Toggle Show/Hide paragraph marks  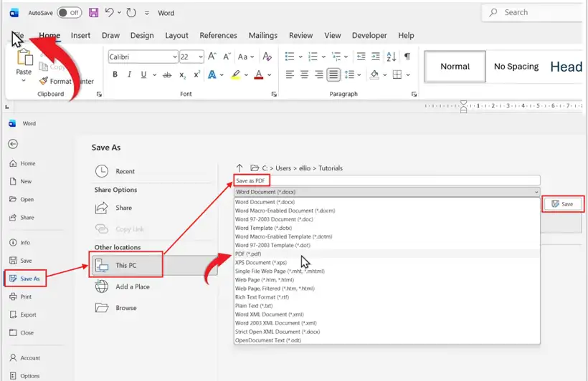tap(407, 56)
